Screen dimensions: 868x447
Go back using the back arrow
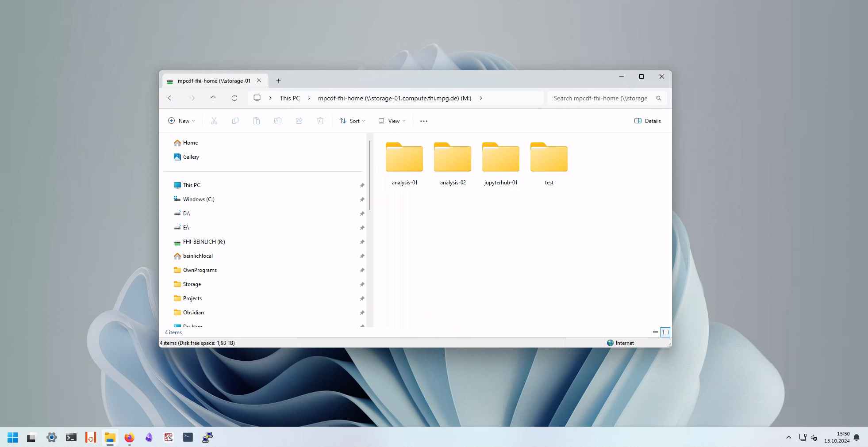click(x=171, y=98)
